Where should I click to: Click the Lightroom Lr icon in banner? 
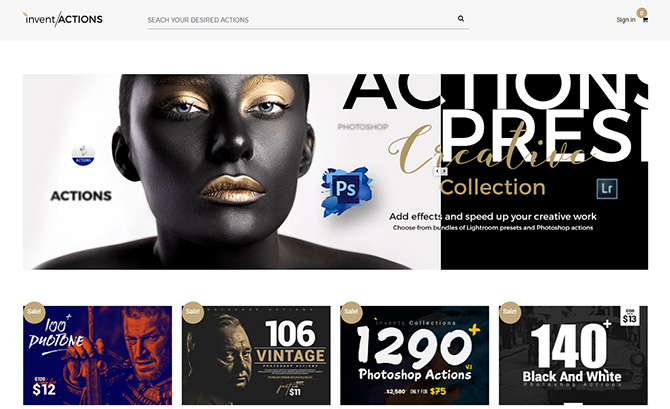pyautogui.click(x=607, y=188)
